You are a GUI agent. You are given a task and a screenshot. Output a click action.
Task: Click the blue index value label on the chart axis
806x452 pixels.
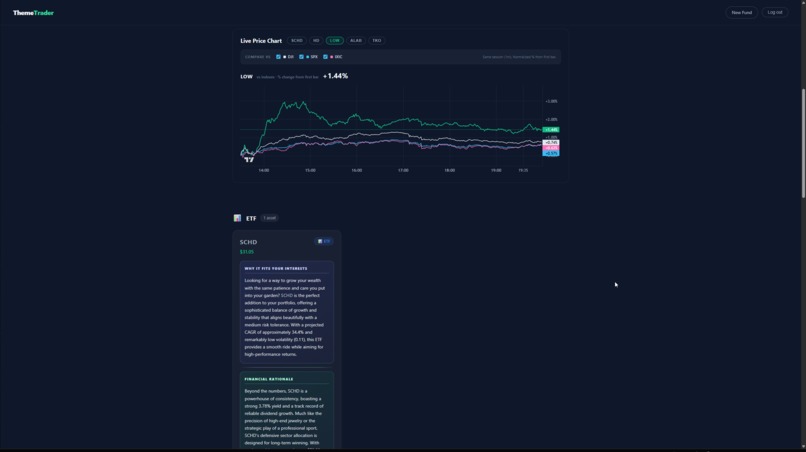(x=551, y=153)
